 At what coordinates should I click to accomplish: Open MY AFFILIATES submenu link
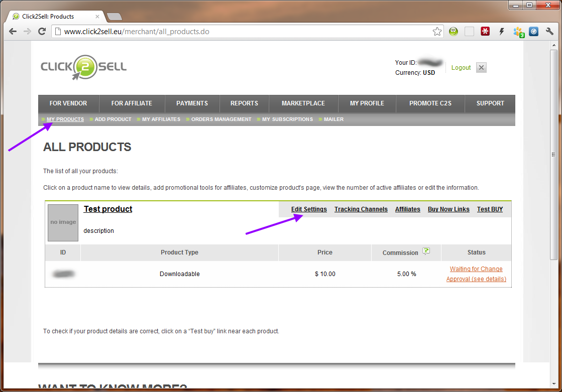coord(161,119)
